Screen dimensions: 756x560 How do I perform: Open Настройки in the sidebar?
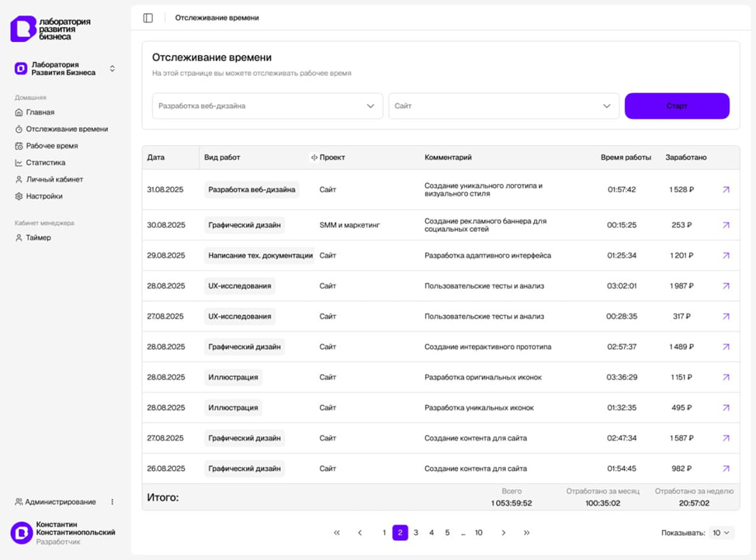click(44, 196)
